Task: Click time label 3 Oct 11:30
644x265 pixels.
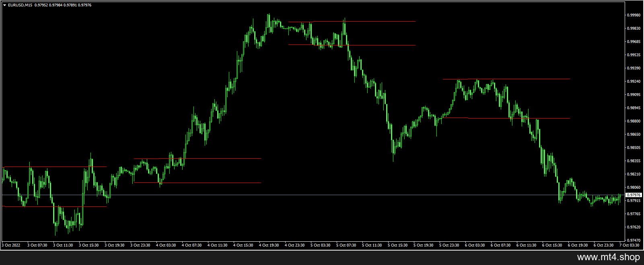Action: coord(63,245)
